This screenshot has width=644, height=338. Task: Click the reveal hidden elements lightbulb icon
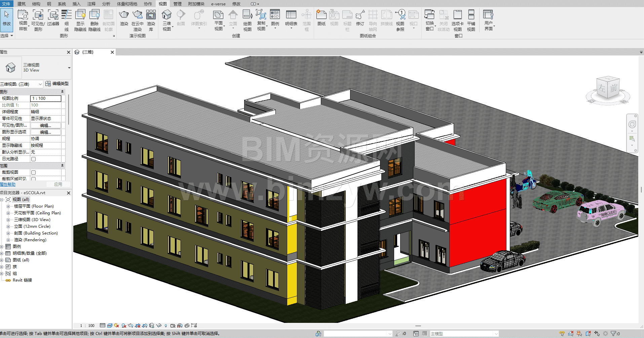point(165,326)
